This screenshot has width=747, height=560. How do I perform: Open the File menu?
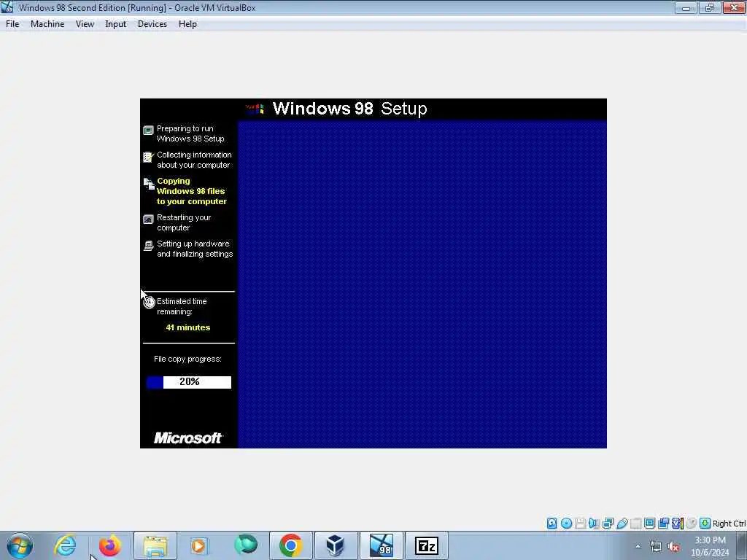tap(12, 24)
